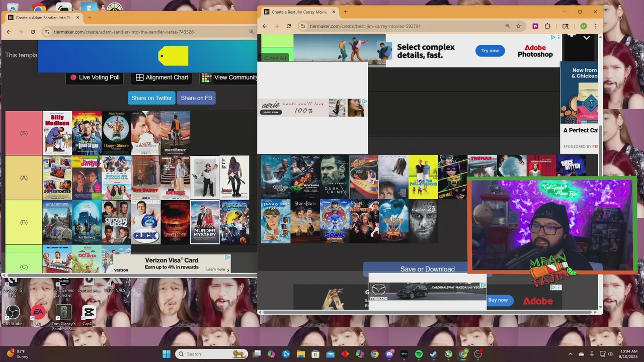Select Sonic the Hedgehog movie poster
The width and height of the screenshot is (644, 362).
tap(335, 221)
